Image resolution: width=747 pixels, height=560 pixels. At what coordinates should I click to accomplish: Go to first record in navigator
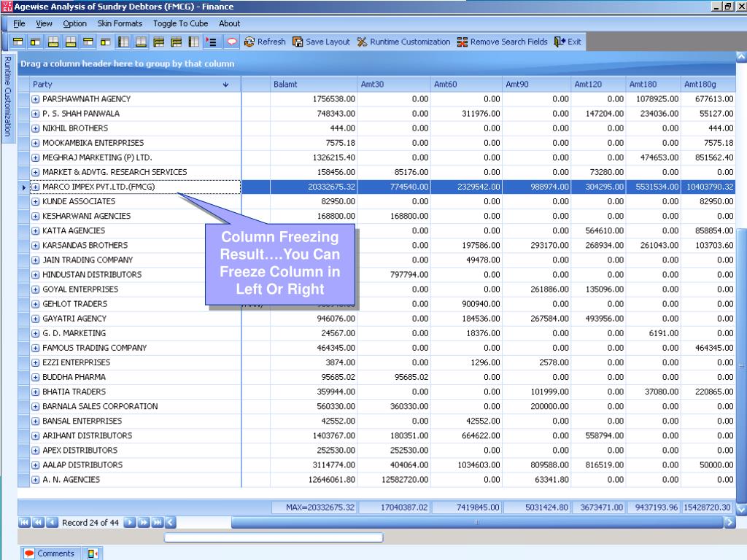25,522
